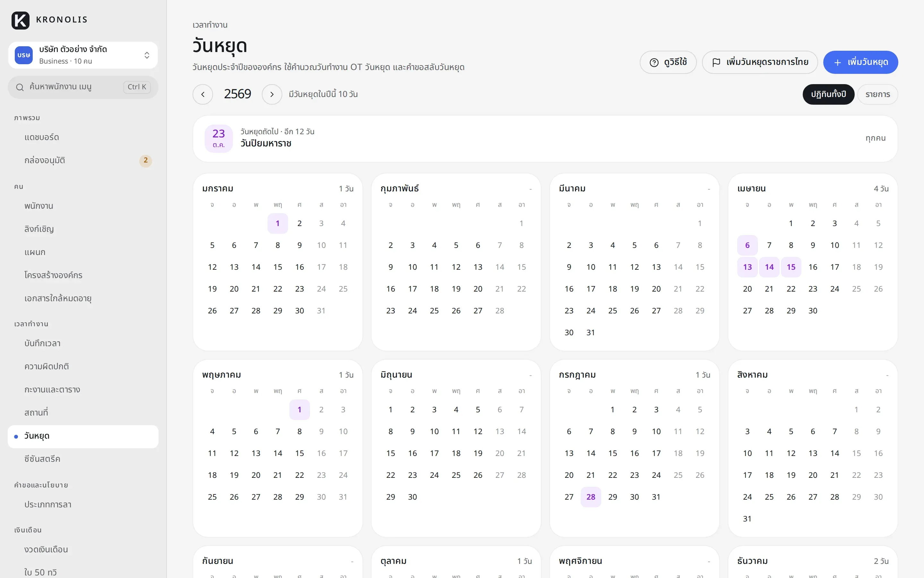Click the ตุลาคม month heading
The height and width of the screenshot is (578, 924).
pyautogui.click(x=393, y=561)
